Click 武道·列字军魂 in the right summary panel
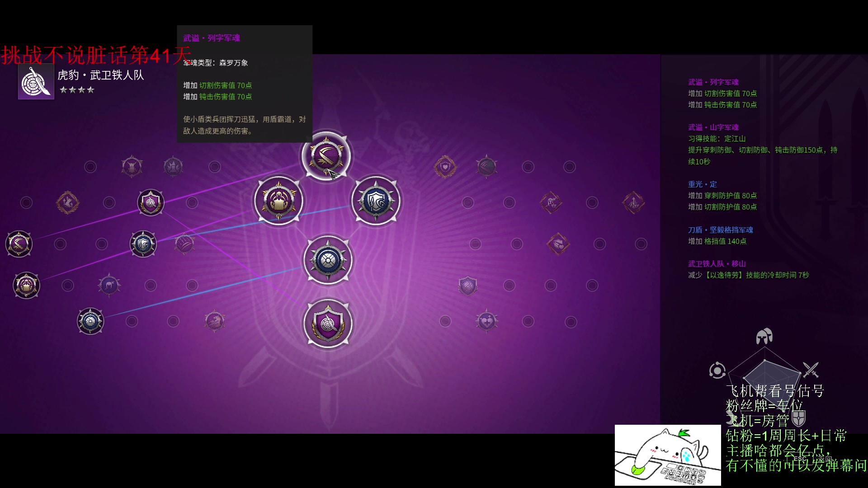Viewport: 868px width, 488px height. [x=713, y=82]
